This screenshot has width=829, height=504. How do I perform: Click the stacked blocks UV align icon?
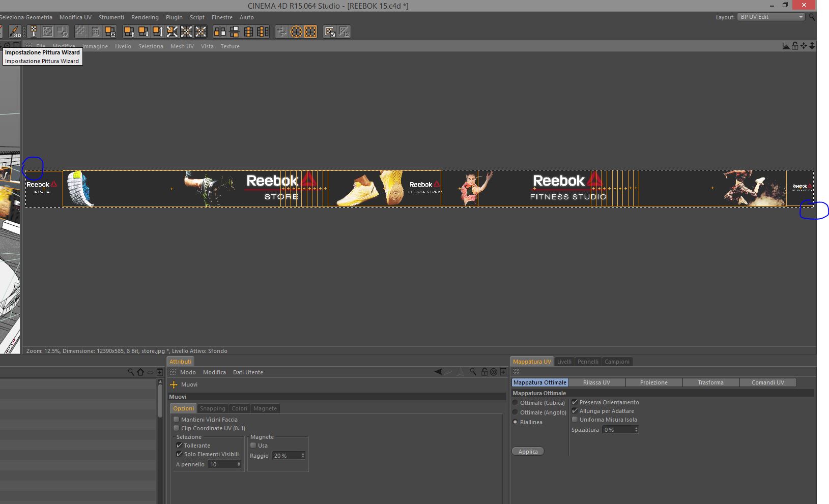tap(234, 32)
